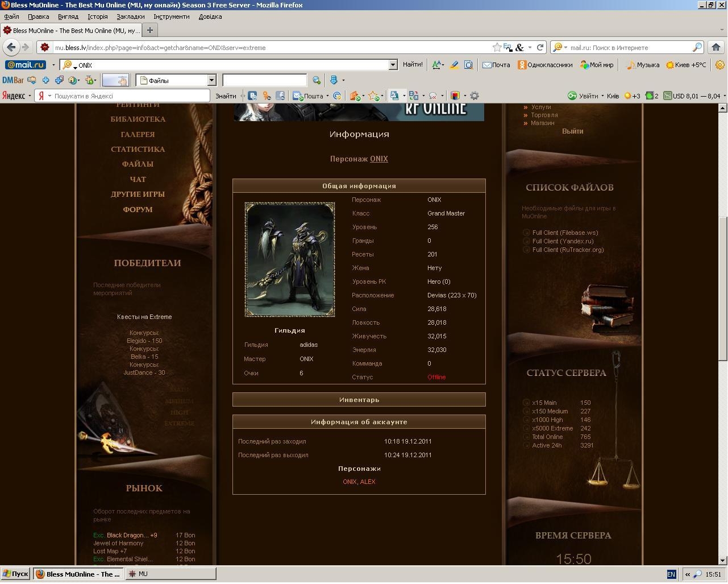Click the highlighter icon in Mail.ru toolbar

(x=454, y=65)
